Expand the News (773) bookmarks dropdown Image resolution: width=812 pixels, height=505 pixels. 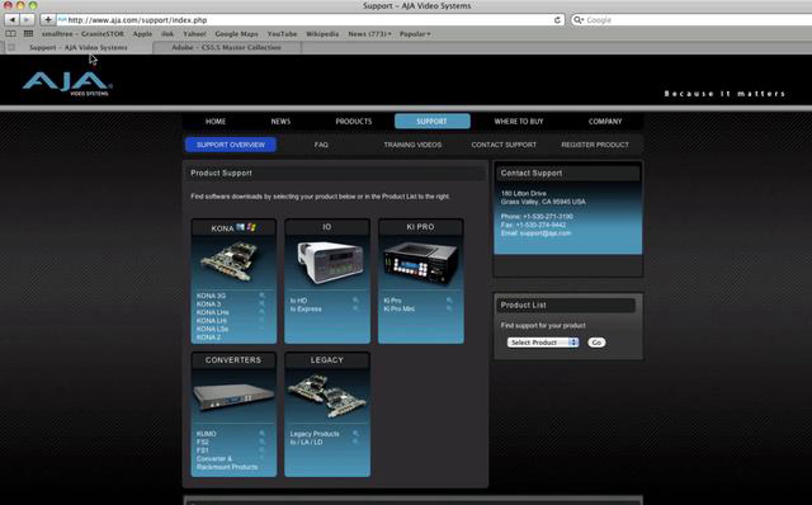pyautogui.click(x=370, y=34)
